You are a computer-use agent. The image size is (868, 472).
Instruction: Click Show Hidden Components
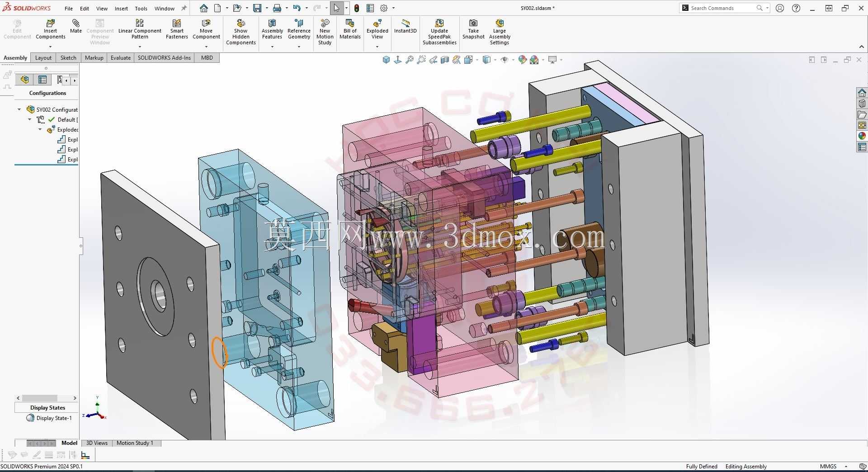pyautogui.click(x=241, y=32)
